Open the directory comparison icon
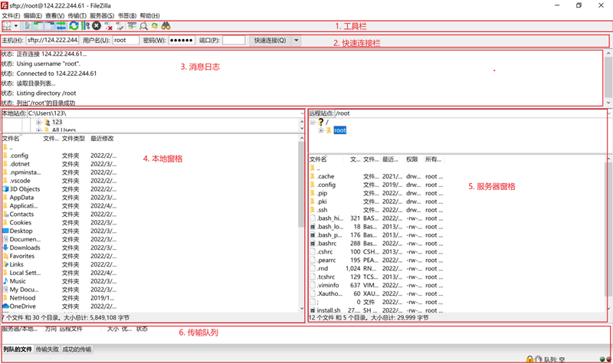This screenshot has height=364, width=613. click(x=133, y=26)
